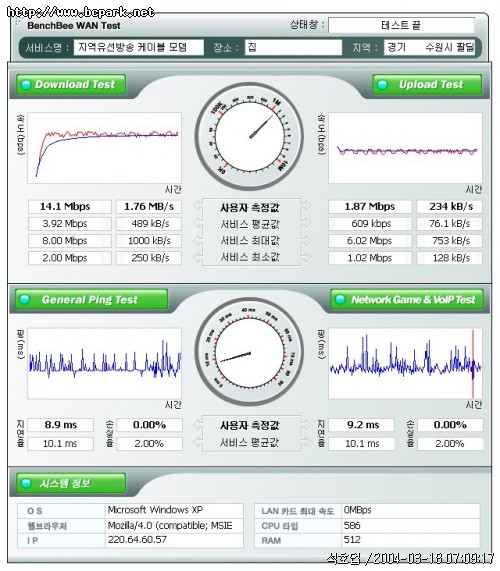The height and width of the screenshot is (571, 500).
Task: Click the 9.2 ms VoIP latency value
Action: click(361, 425)
